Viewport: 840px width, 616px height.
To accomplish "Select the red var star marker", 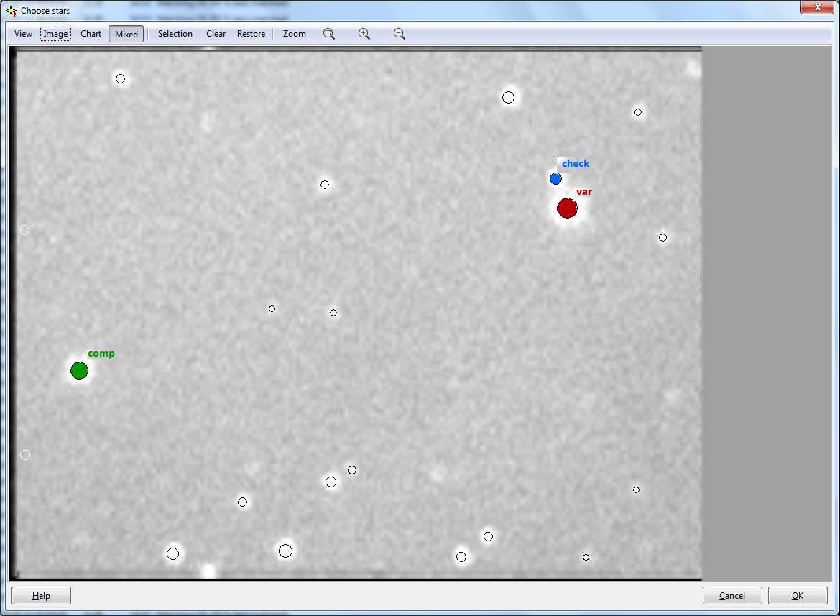I will (567, 208).
